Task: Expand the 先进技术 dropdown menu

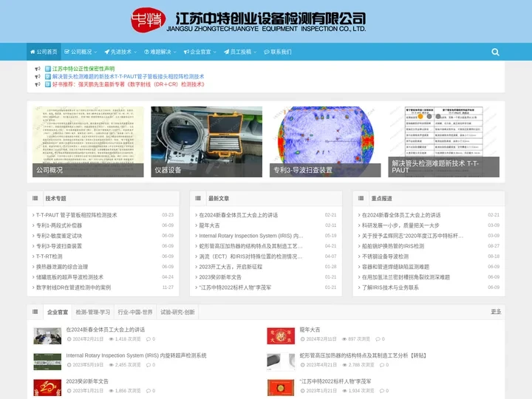Action: 120,52
